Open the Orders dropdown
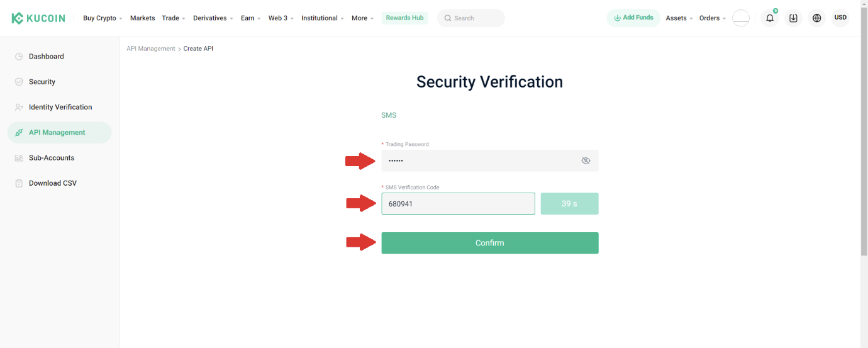 pos(712,18)
